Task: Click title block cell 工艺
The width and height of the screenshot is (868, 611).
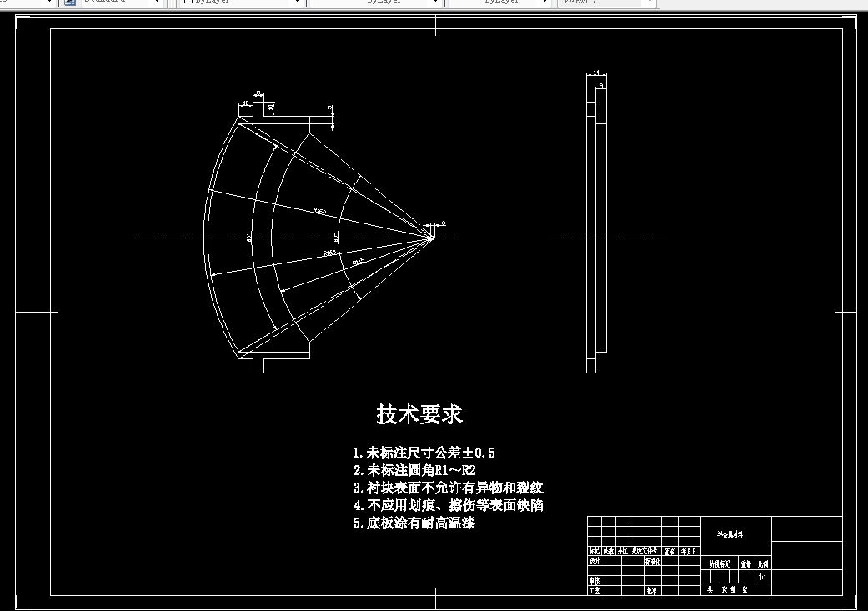Action: pos(595,590)
